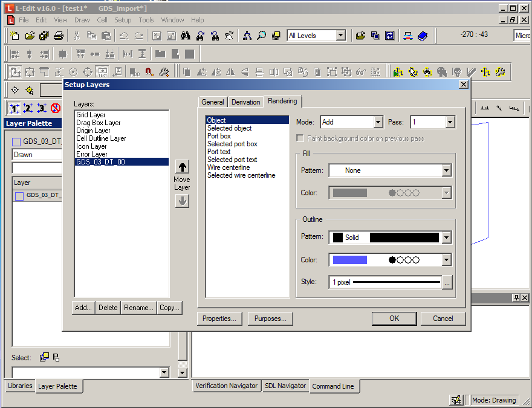Click the red magnet snap icon

(149, 72)
